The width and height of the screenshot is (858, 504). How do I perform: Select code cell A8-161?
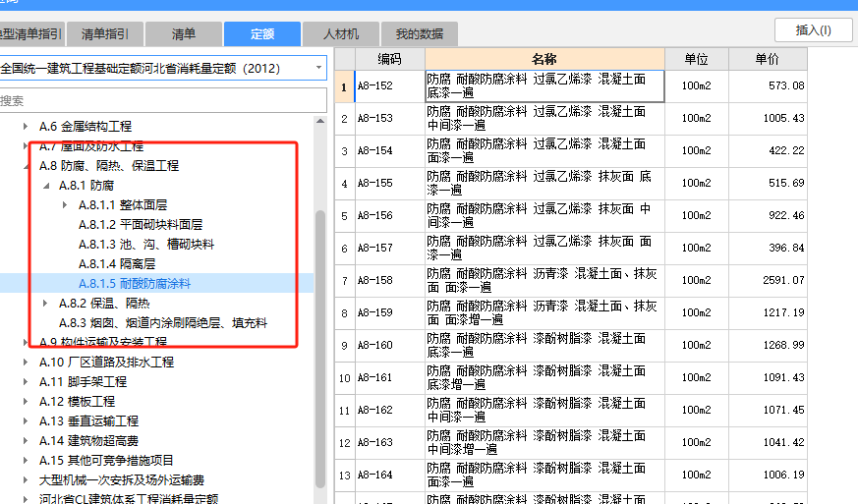pos(390,377)
